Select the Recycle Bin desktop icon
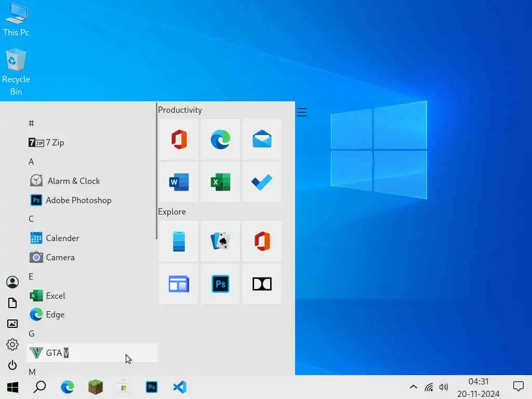The image size is (532, 399). (x=16, y=72)
